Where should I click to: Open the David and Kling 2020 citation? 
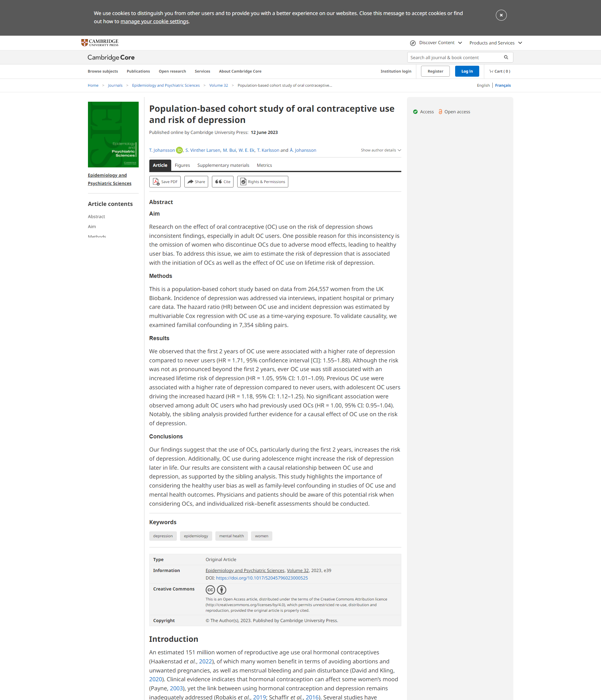tap(156, 679)
